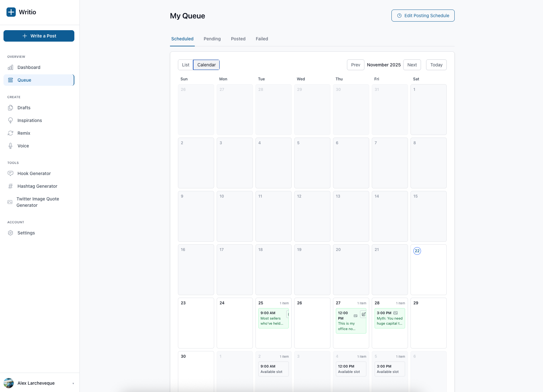Open the Failed posts tab
This screenshot has width=543, height=392.
point(261,39)
